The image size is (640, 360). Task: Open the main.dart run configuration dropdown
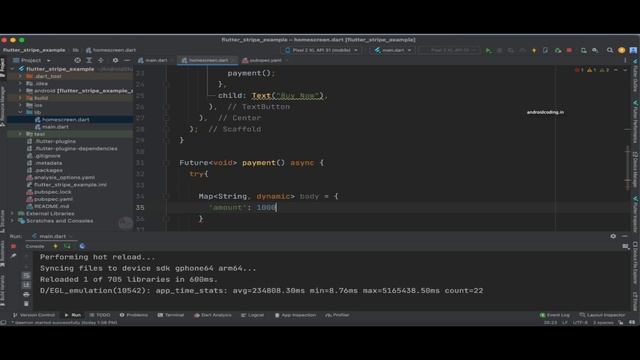(x=393, y=50)
